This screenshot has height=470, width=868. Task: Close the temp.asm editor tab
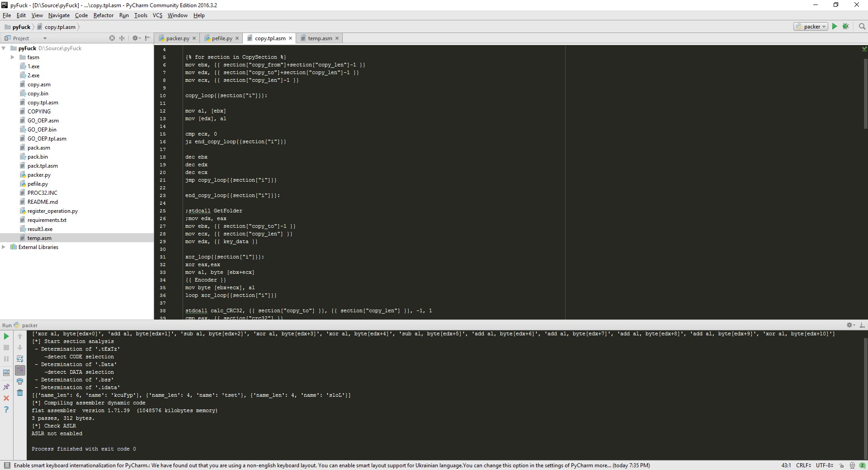click(337, 38)
